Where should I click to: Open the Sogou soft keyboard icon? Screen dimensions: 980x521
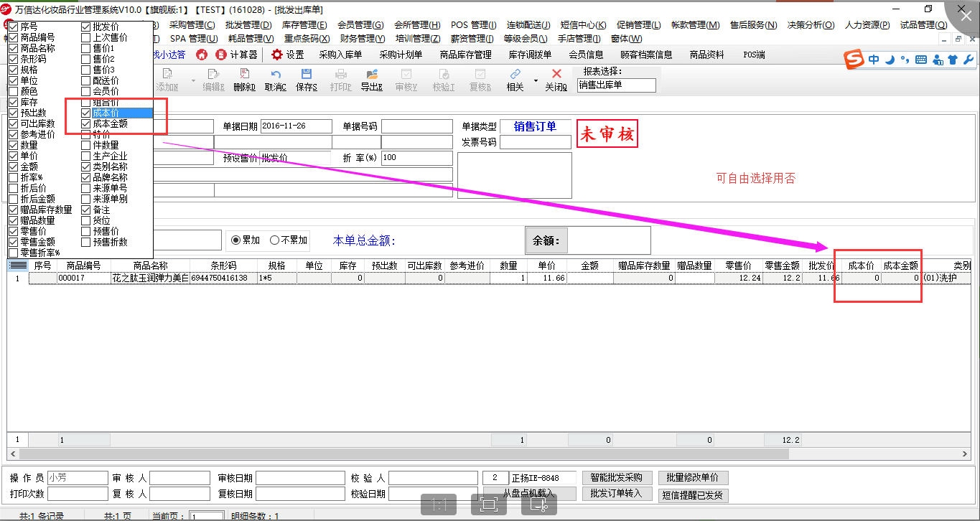click(921, 60)
